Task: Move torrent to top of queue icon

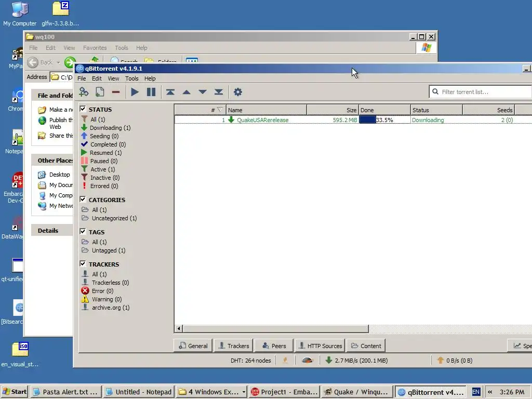Action: [170, 92]
